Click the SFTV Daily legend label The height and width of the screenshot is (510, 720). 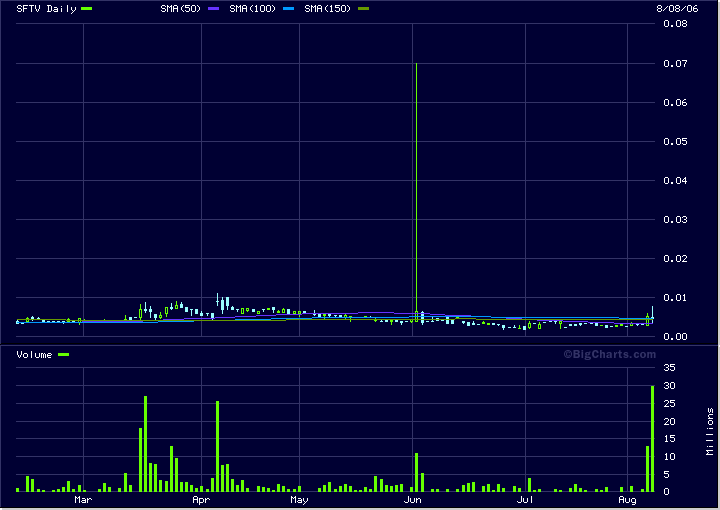[46, 9]
